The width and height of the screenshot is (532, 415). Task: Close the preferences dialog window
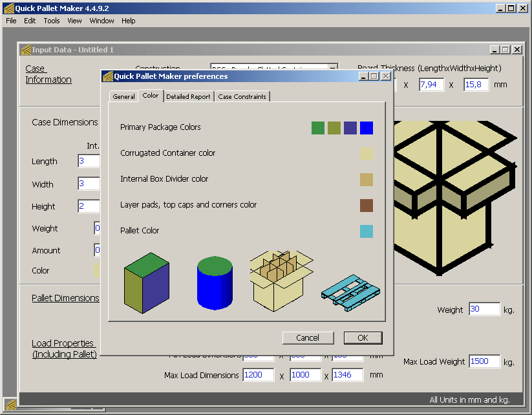coord(386,76)
